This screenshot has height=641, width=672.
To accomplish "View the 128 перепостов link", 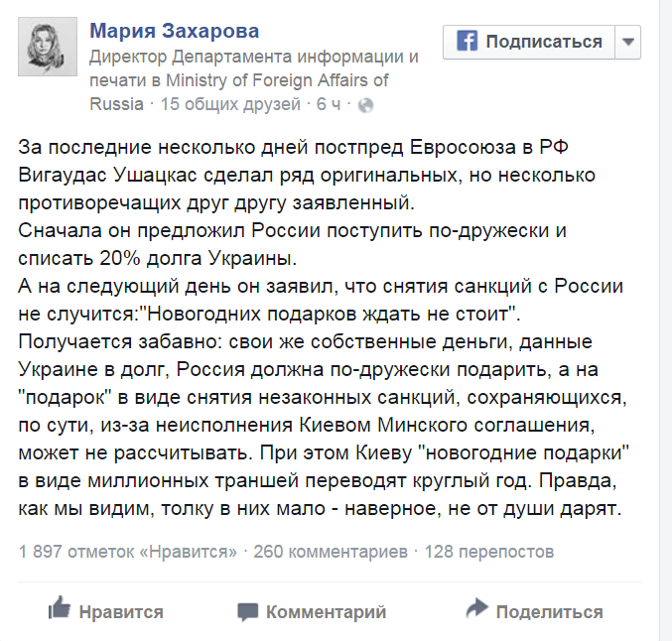I will coord(488,552).
